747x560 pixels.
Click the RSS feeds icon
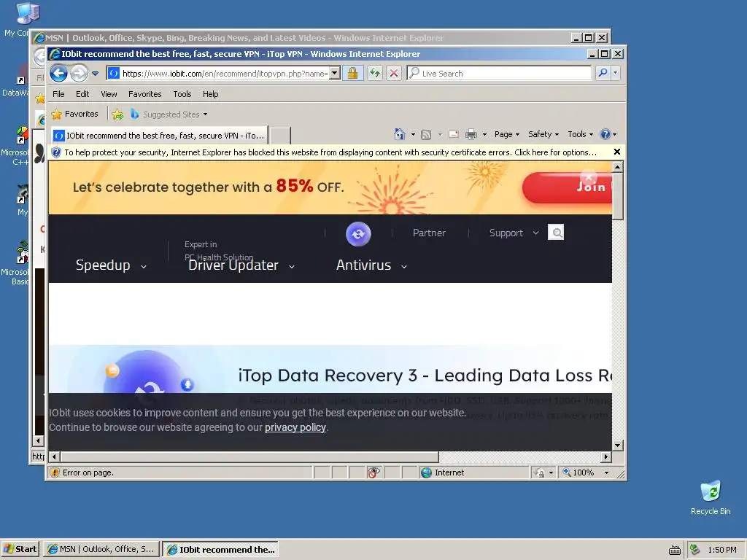click(x=426, y=135)
